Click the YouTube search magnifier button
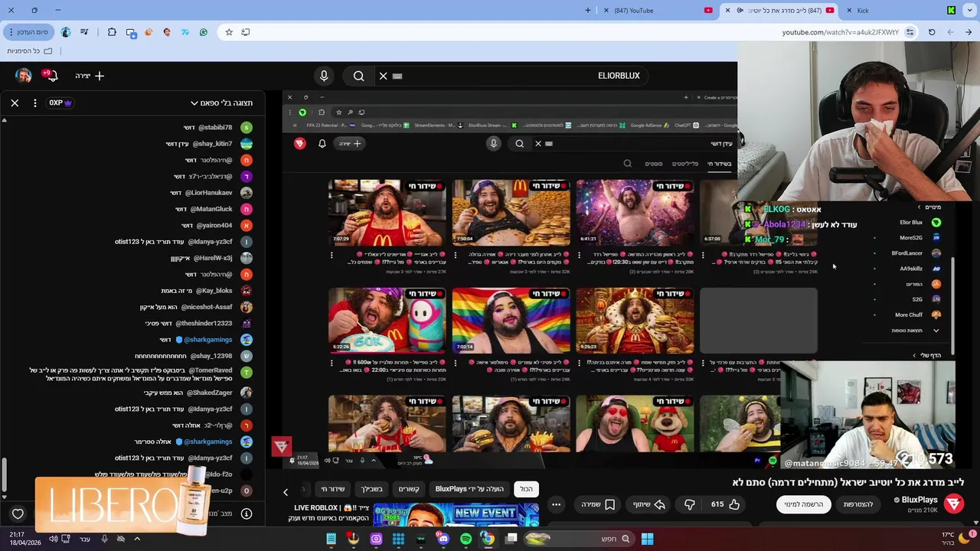This screenshot has width=980, height=551. [358, 76]
